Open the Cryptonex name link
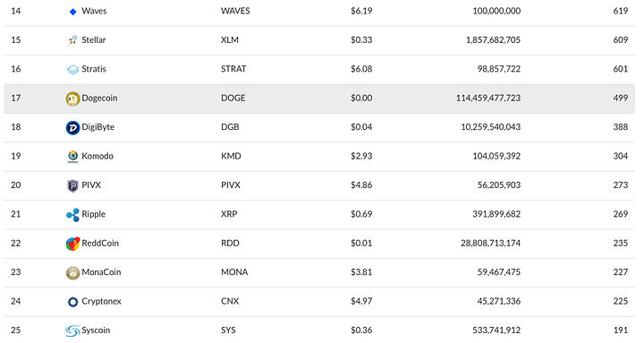Viewport: 644px width, 343px height. click(x=101, y=301)
